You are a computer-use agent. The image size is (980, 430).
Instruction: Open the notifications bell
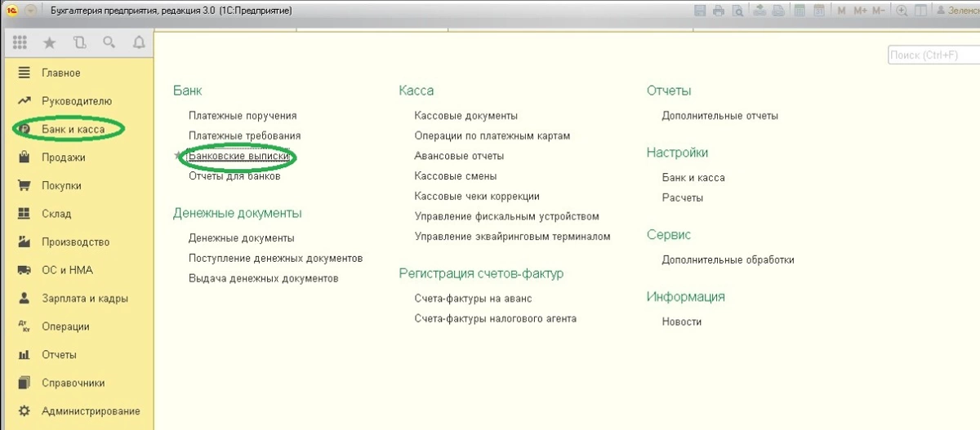(138, 42)
